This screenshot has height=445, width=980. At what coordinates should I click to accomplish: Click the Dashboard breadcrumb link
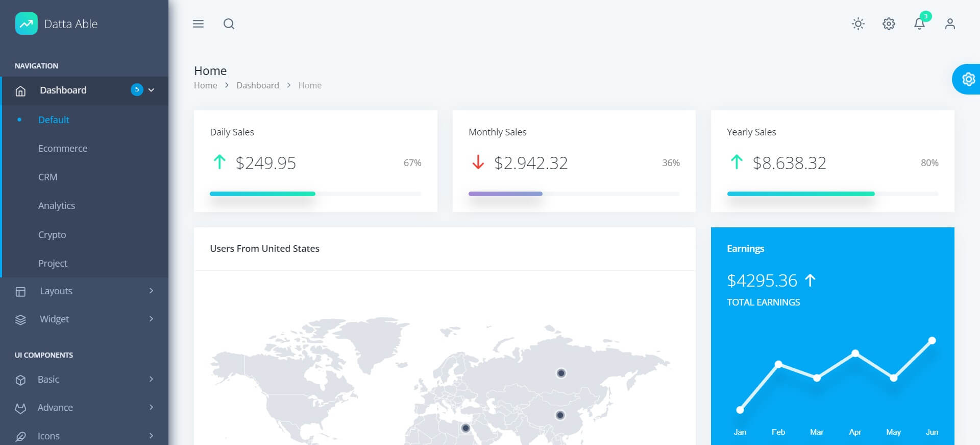(258, 85)
